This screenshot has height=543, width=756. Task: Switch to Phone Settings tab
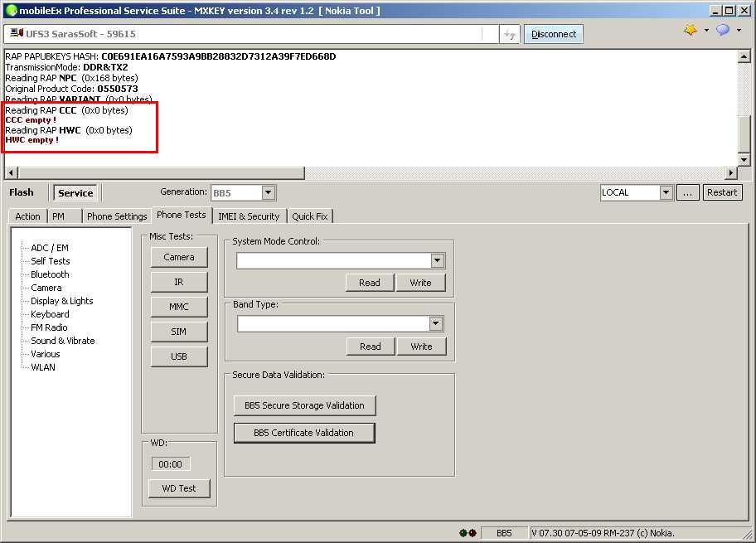click(x=117, y=216)
